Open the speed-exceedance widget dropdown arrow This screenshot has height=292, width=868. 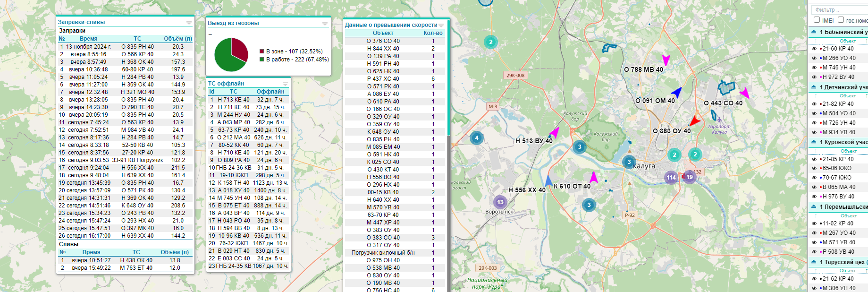(x=441, y=26)
